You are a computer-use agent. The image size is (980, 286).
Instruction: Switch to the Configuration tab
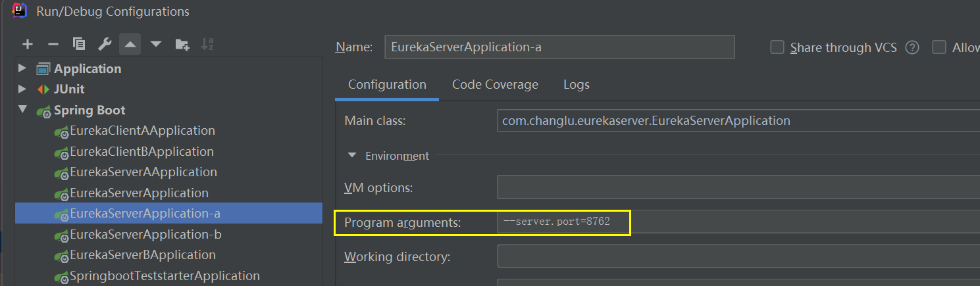click(x=387, y=85)
